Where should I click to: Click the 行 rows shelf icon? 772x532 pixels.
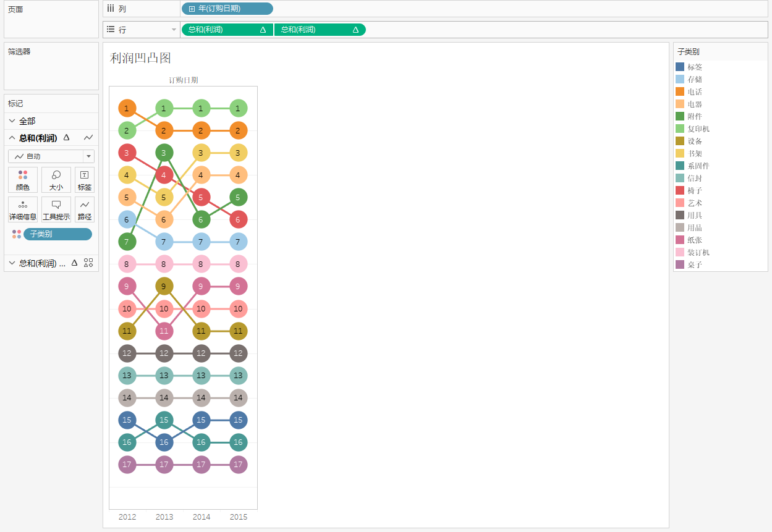(111, 29)
